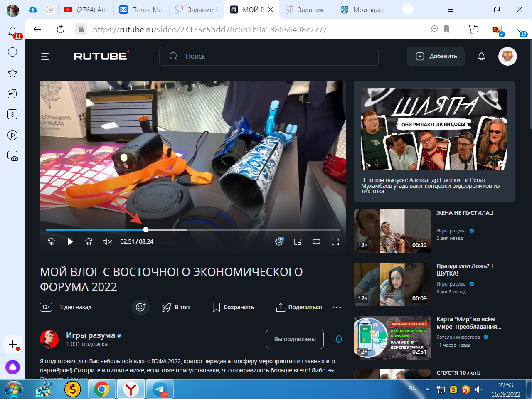Save video with Сохранить
This screenshot has height=399, width=532.
pos(233,307)
